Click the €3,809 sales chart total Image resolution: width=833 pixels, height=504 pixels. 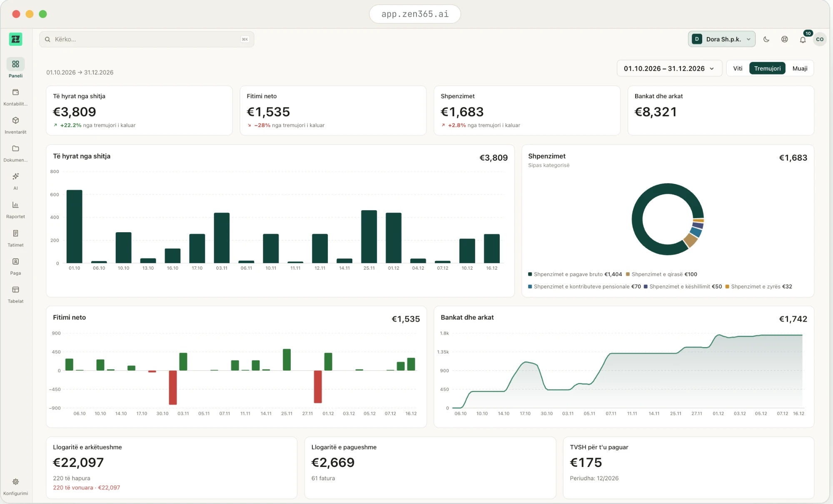click(x=494, y=158)
